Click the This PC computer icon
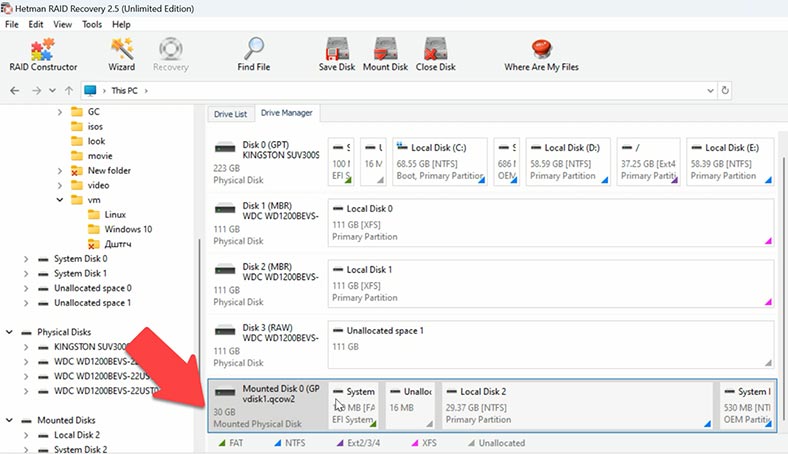Screen dimensions: 788x454 click(x=90, y=90)
